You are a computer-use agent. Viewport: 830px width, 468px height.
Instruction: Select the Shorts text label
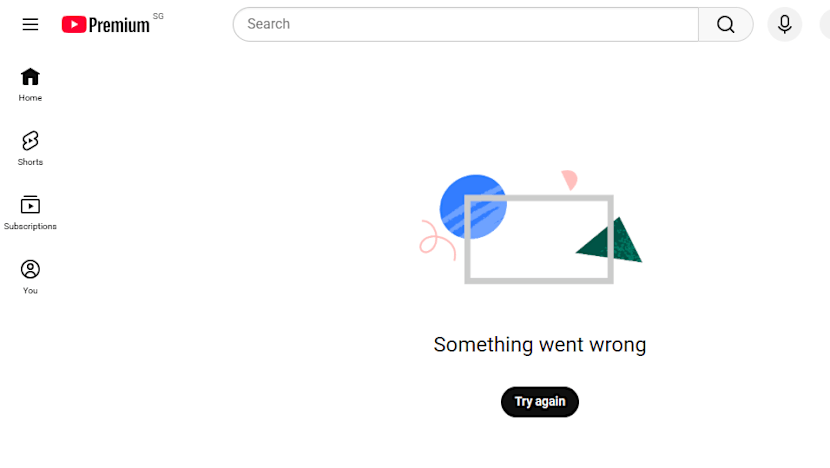point(30,162)
